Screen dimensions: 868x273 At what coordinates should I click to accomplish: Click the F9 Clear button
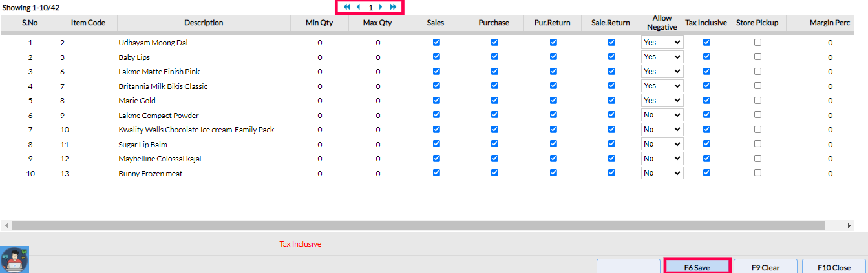765,267
